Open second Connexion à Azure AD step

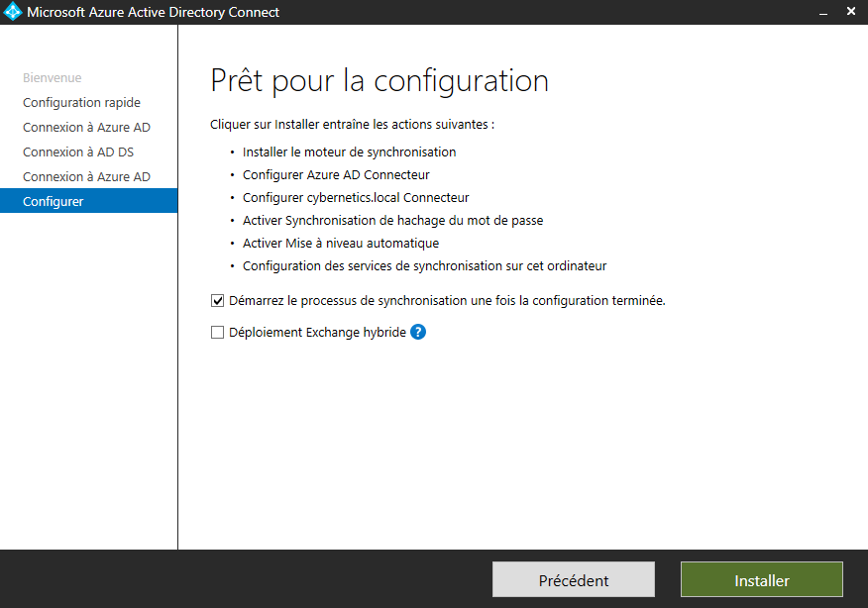(86, 177)
